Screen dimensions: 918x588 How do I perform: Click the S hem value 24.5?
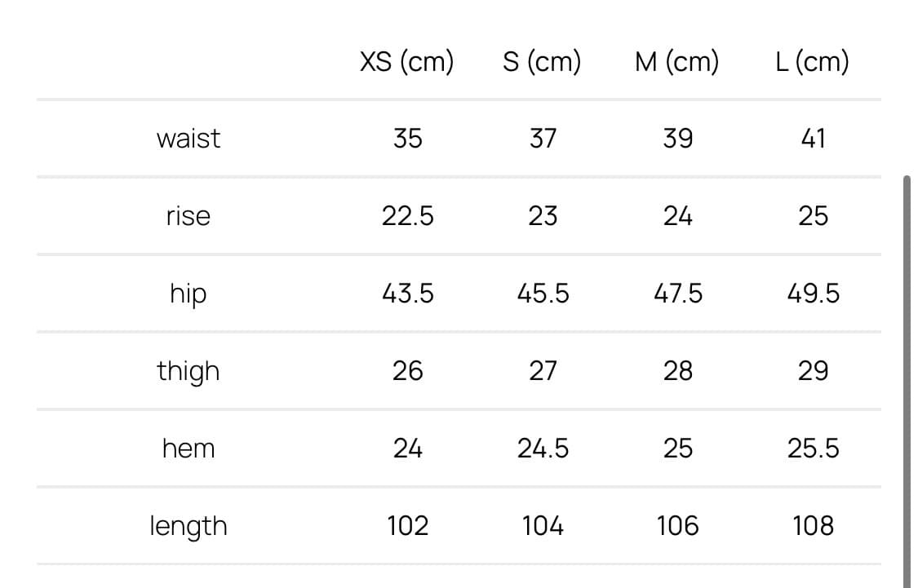(x=543, y=449)
